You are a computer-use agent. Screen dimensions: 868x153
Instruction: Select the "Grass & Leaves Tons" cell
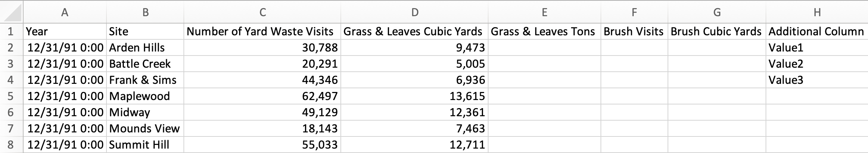(x=544, y=32)
